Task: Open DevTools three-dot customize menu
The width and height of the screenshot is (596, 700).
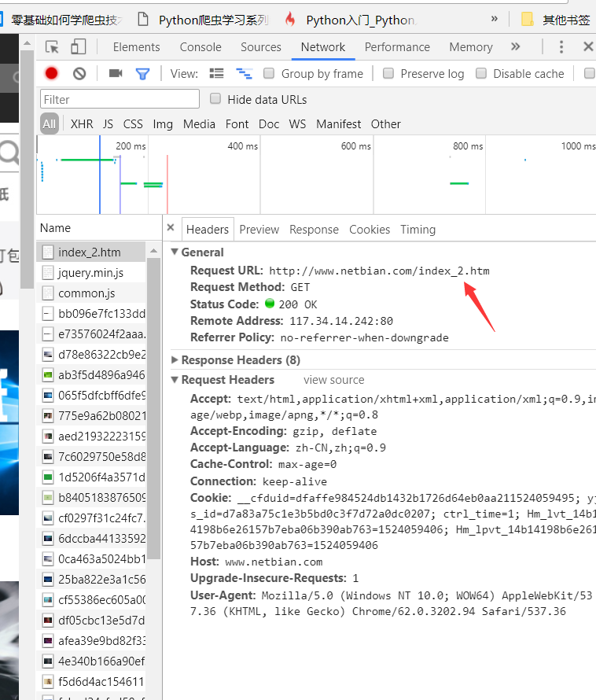Action: click(561, 47)
